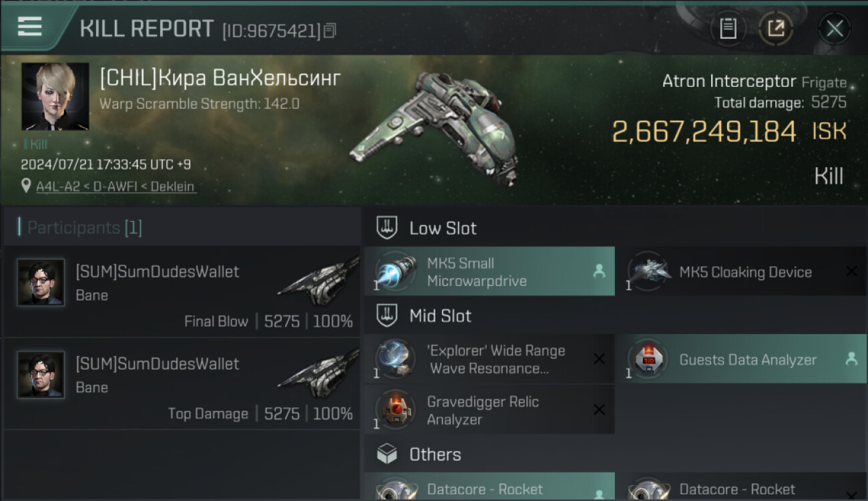
Task: Open the hamburger menu
Action: pos(30,27)
